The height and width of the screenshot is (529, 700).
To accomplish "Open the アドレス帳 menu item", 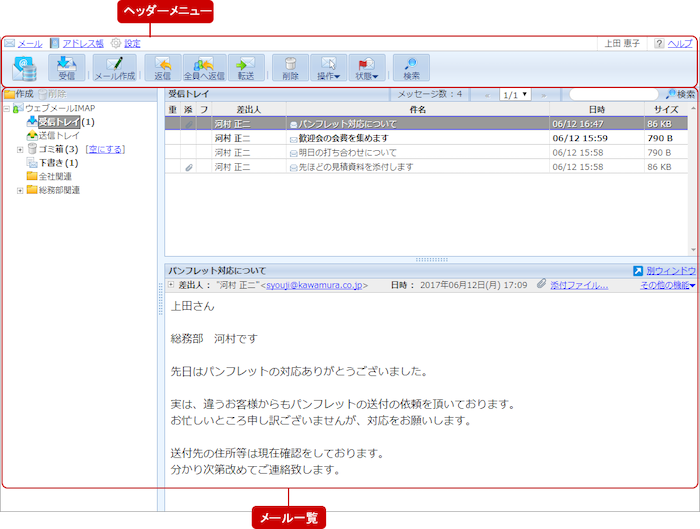I will click(x=82, y=44).
